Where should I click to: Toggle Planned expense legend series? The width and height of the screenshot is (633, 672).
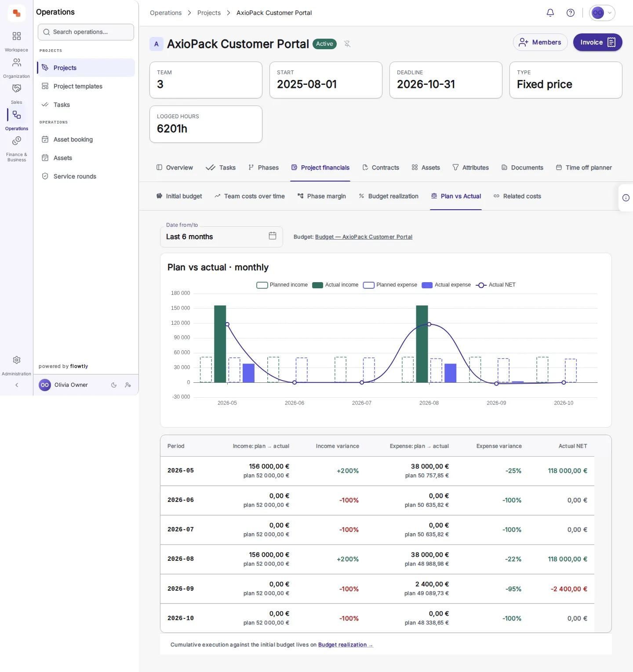390,285
